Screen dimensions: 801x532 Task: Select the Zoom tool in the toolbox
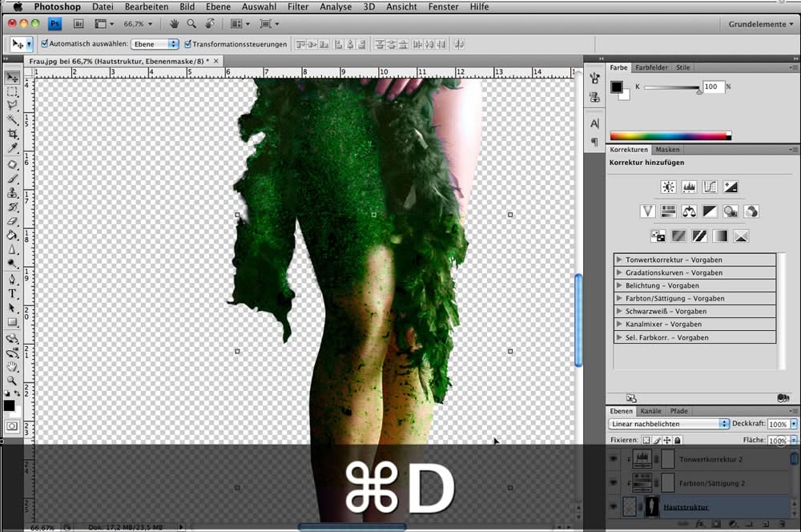click(x=12, y=381)
